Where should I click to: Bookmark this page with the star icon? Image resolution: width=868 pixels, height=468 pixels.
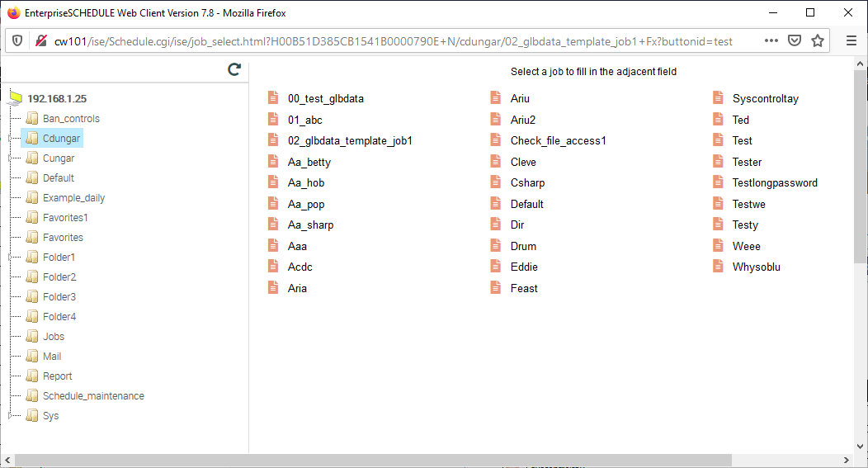point(818,40)
